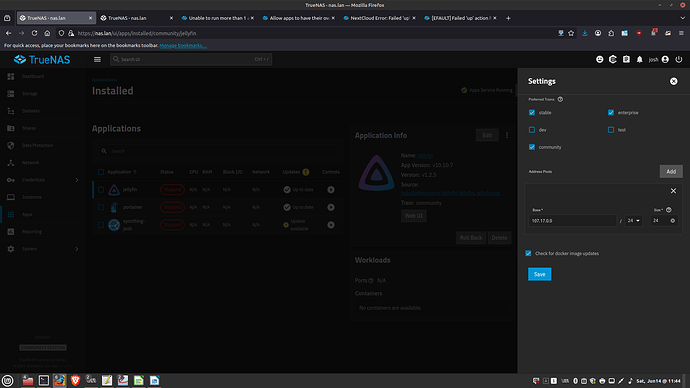Open the Linux Mint start menu

pos(7,381)
